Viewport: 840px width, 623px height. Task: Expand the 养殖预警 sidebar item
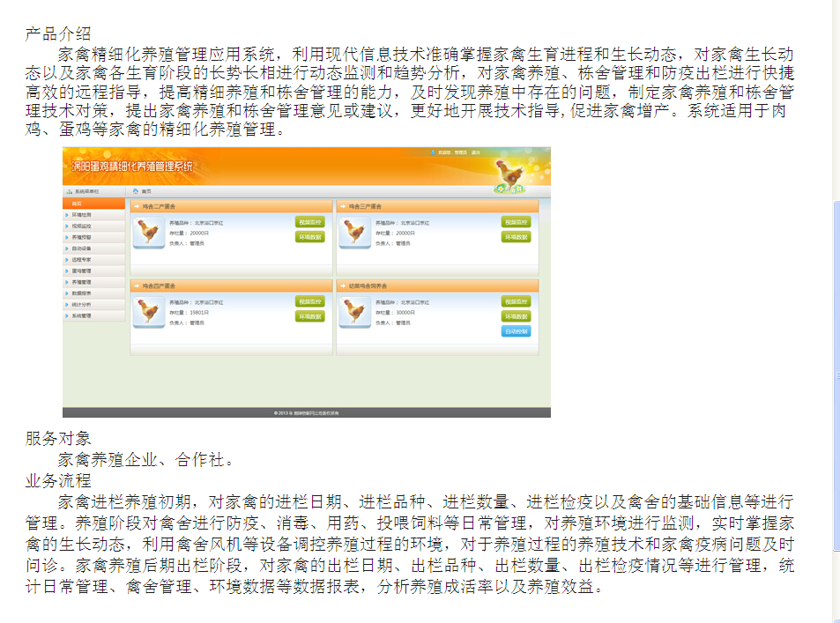[93, 237]
